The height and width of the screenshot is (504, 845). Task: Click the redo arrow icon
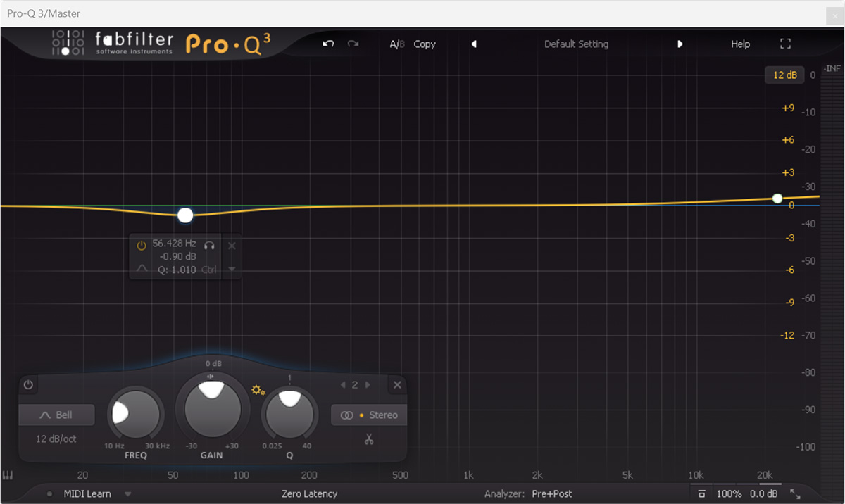353,44
